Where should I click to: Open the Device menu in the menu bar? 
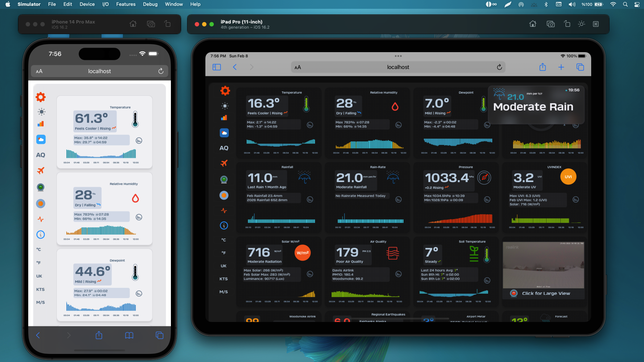click(87, 4)
